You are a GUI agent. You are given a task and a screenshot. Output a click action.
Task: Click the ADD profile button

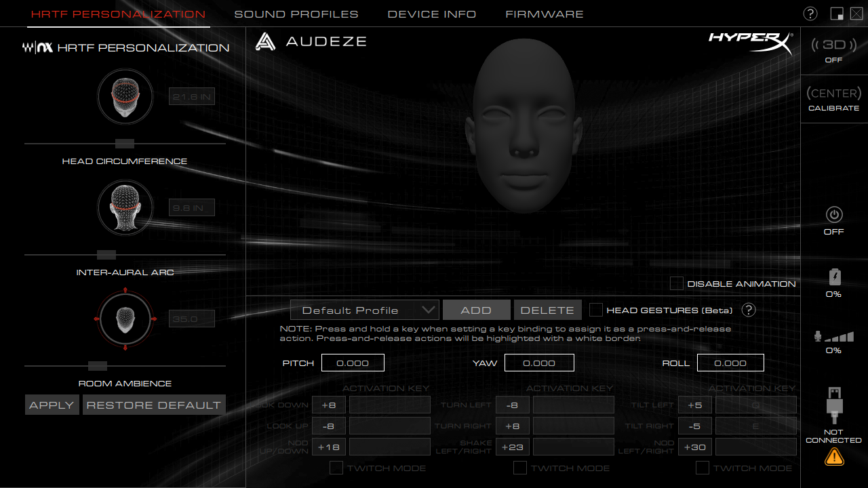coord(476,310)
